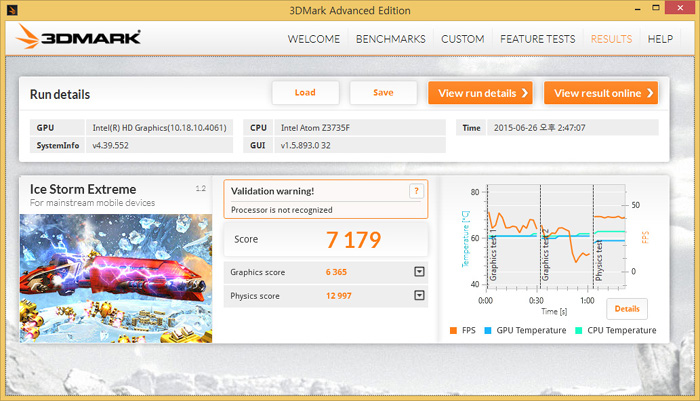This screenshot has width=700, height=401.
Task: Open the validation warning help question mark
Action: [x=416, y=191]
